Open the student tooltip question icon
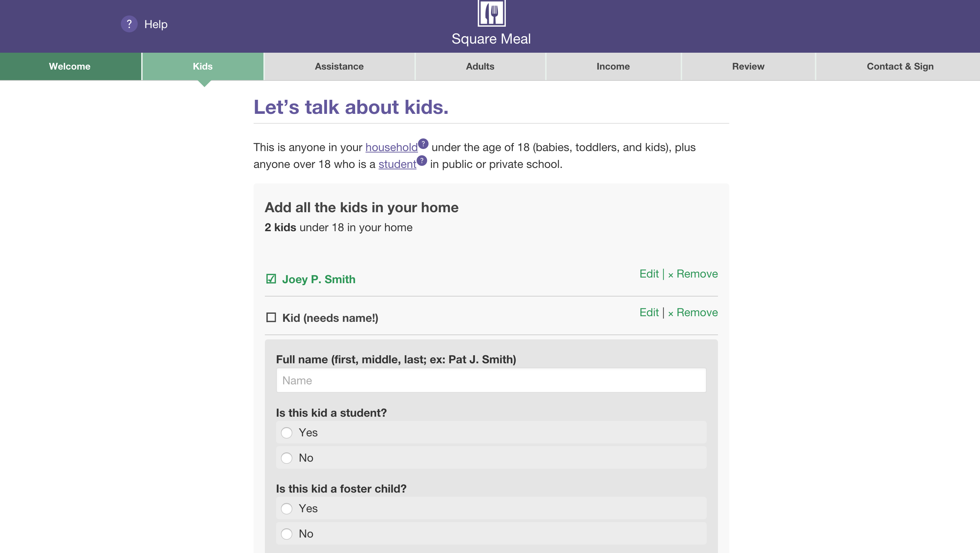 422,161
